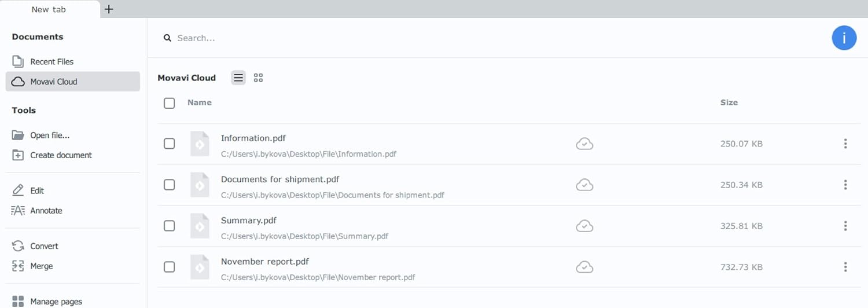Click the Documents section heading in sidebar
Screen dimensions: 868x308
(38, 36)
